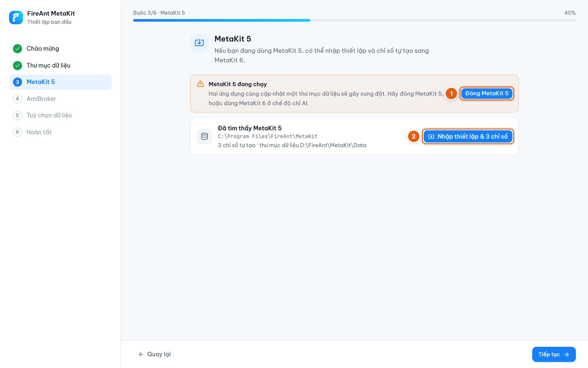The height and width of the screenshot is (368, 588).
Task: Click the Bước 3/6 · MetaKit 5 label
Action: coord(159,13)
